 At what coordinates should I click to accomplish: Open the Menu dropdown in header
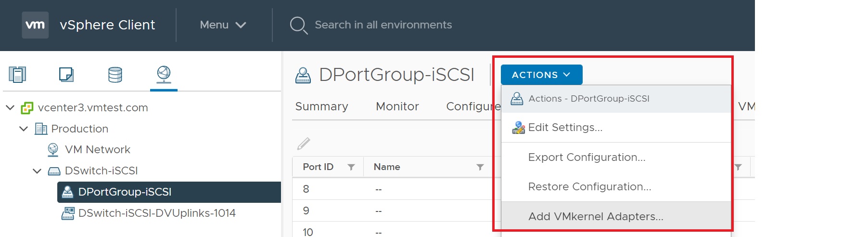point(223,25)
